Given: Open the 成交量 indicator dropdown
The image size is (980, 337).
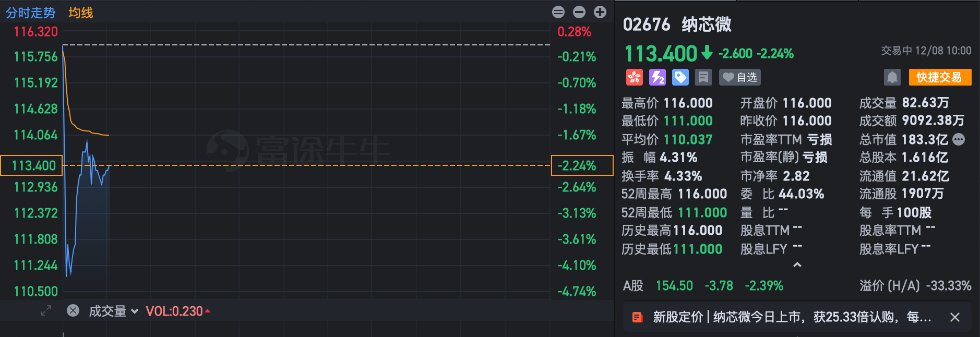Looking at the screenshot, I should pos(135,310).
